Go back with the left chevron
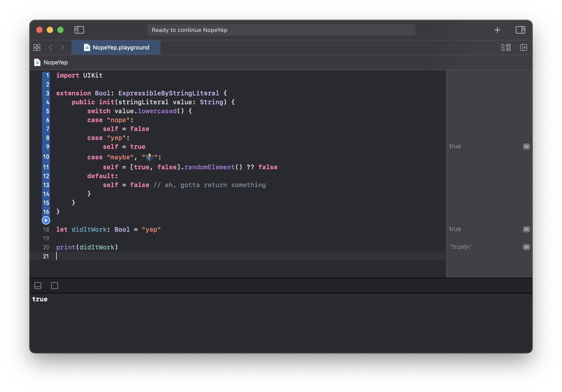 [x=50, y=48]
